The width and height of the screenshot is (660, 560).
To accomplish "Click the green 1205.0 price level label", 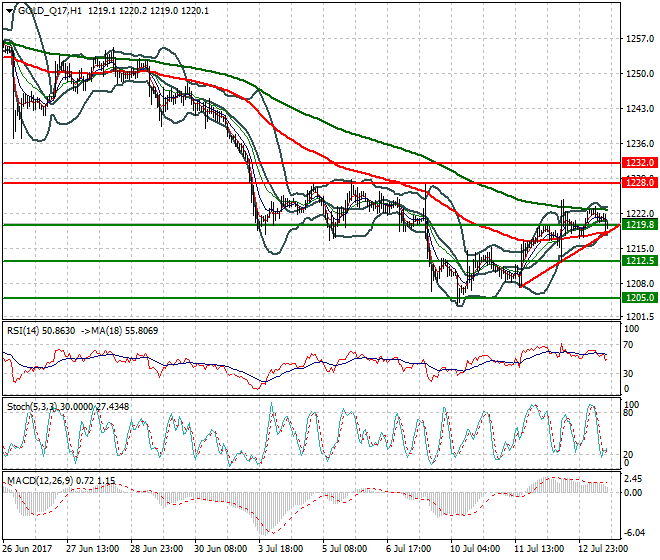I will (x=639, y=298).
